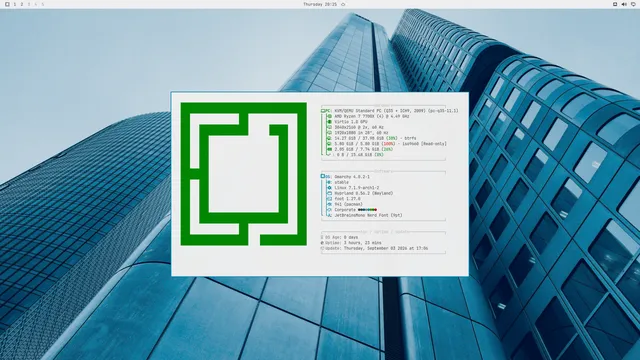This screenshot has width=640, height=360.
Task: Open the network tray icon
Action: (615, 4)
